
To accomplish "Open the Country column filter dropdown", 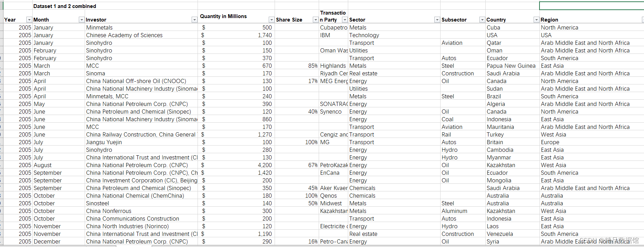I will pyautogui.click(x=536, y=20).
